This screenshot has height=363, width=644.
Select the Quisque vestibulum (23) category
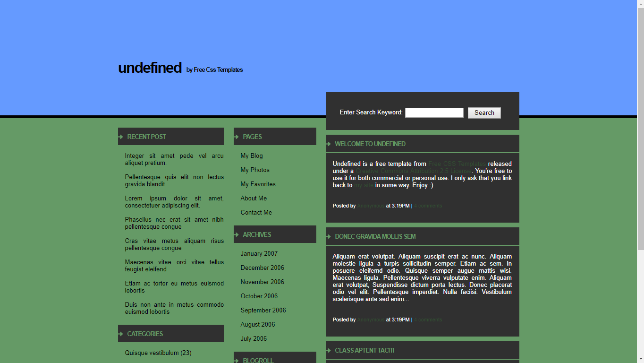point(158,353)
